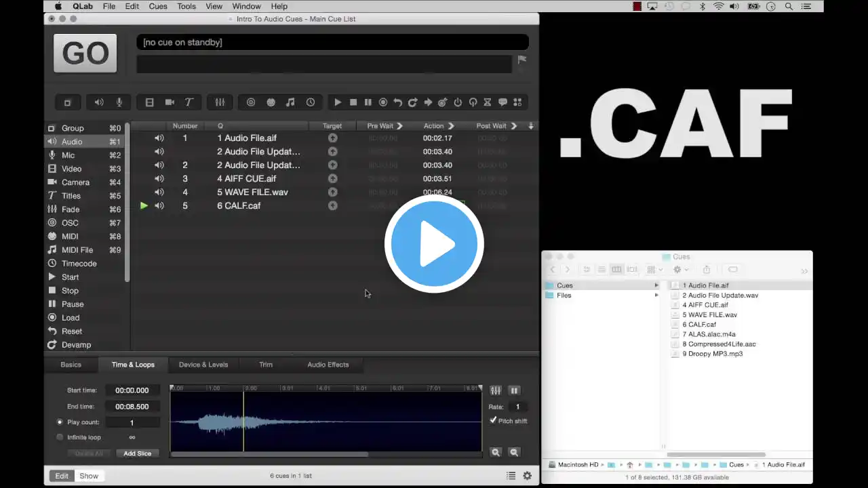Add an OSC cue from the toolbar
The width and height of the screenshot is (868, 488).
[251, 102]
